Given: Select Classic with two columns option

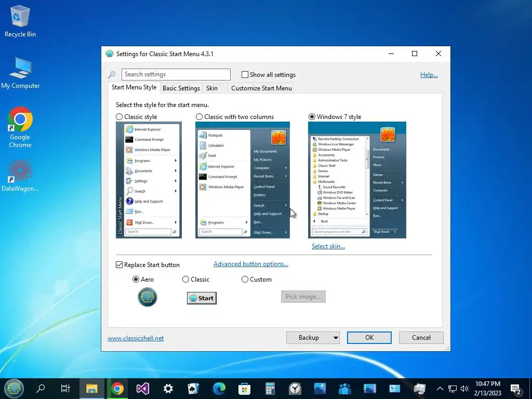Looking at the screenshot, I should pyautogui.click(x=199, y=117).
